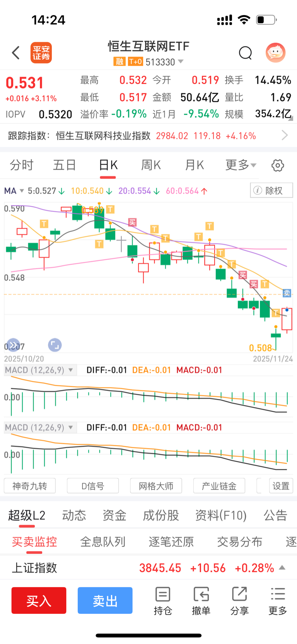Tap the blue 卖 sell marker

(x=287, y=293)
